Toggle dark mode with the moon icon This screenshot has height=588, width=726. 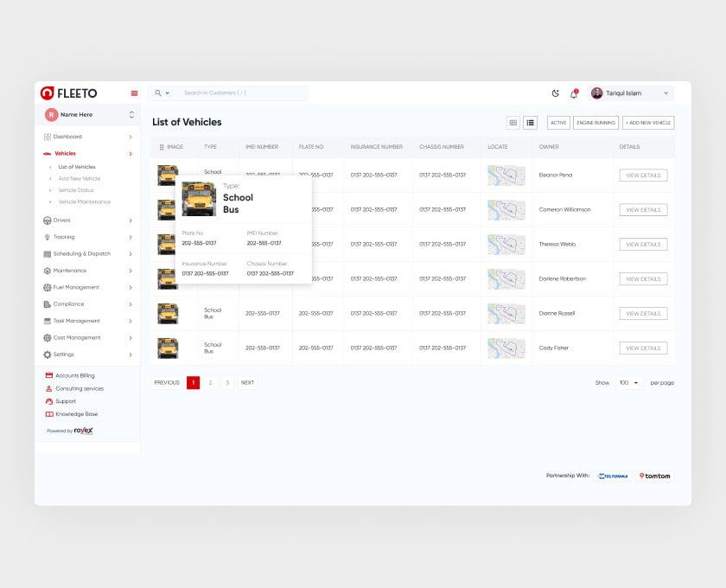point(556,93)
